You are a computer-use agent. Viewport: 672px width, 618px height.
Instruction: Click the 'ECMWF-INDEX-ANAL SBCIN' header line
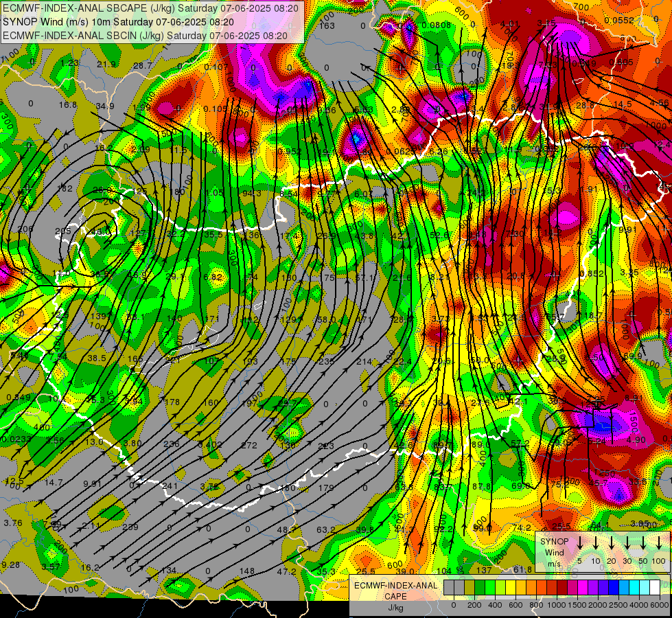pyautogui.click(x=145, y=36)
